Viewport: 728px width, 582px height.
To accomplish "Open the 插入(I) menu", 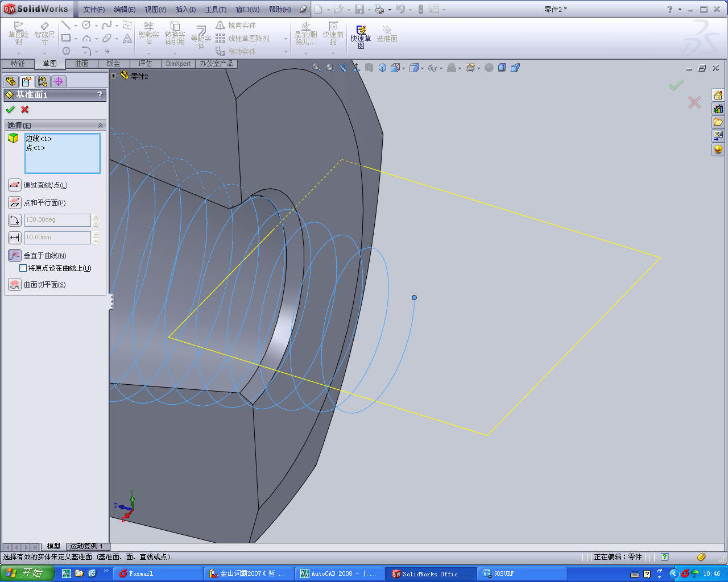I will pyautogui.click(x=185, y=10).
